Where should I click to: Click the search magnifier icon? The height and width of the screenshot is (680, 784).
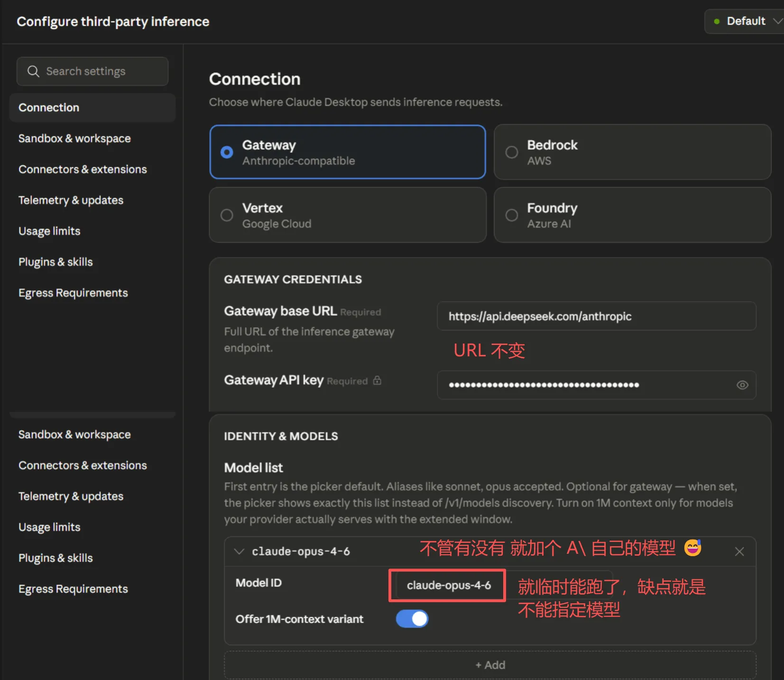coord(33,71)
